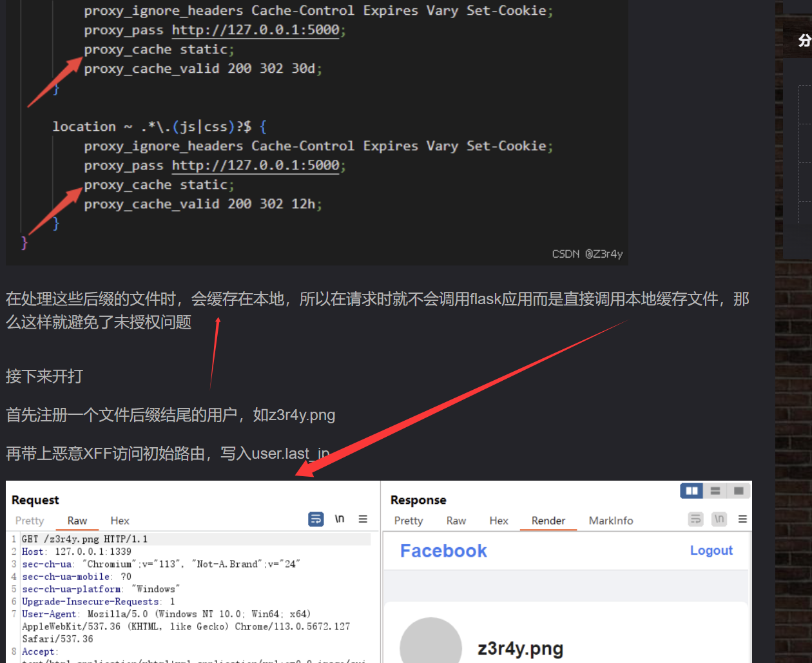Click the '再带上恶意XFF访问初始路由' sentence
Viewport: 812px width, 663px height.
(x=168, y=454)
